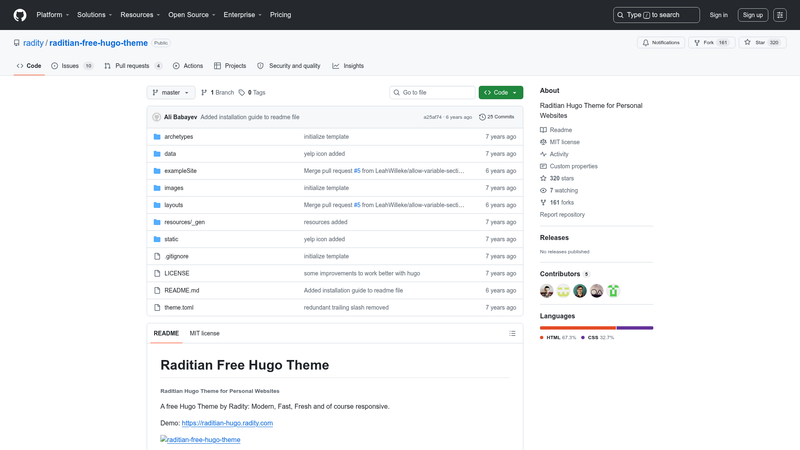Open the Contributors heading link
The height and width of the screenshot is (450, 800).
565,274
